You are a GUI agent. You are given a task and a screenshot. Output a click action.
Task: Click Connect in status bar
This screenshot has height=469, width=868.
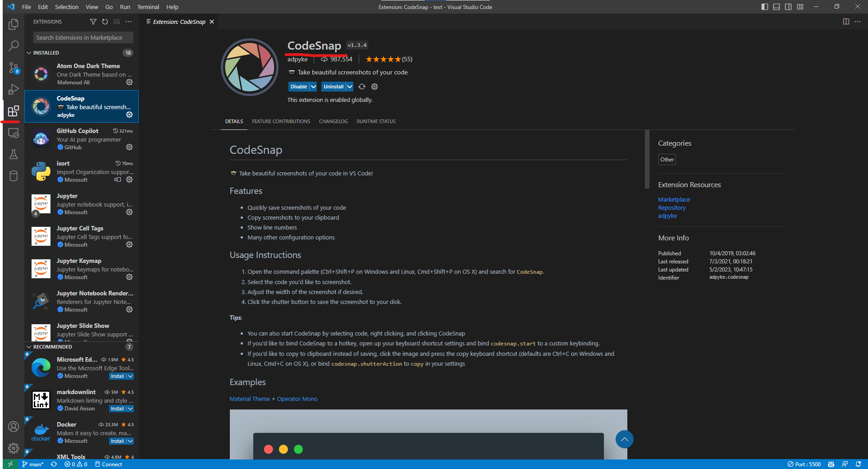(x=109, y=464)
